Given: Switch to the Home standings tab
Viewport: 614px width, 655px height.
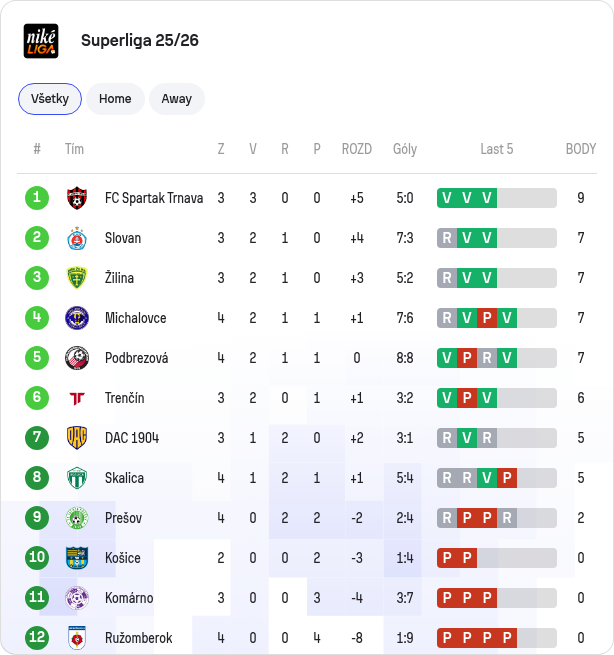Looking at the screenshot, I should (x=115, y=99).
